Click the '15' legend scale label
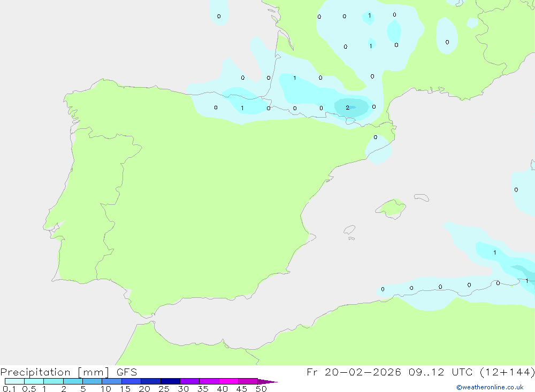Screen dimensions: 535x392 (x=125, y=389)
